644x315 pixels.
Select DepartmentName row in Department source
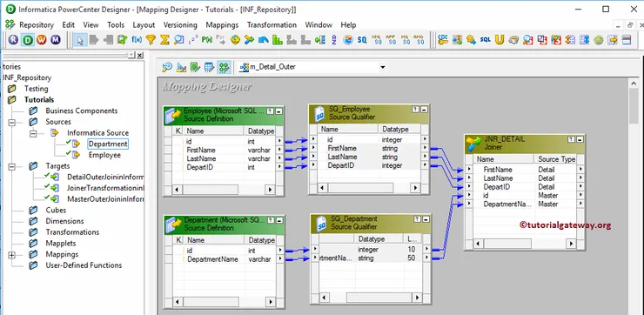[224, 259]
